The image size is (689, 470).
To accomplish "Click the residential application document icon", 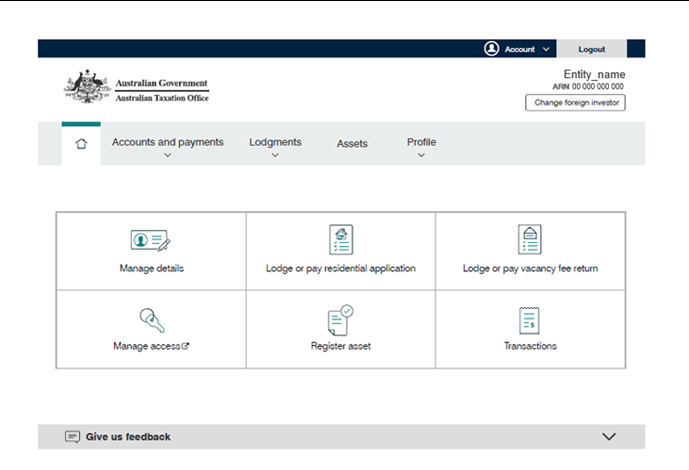I will pos(341,240).
